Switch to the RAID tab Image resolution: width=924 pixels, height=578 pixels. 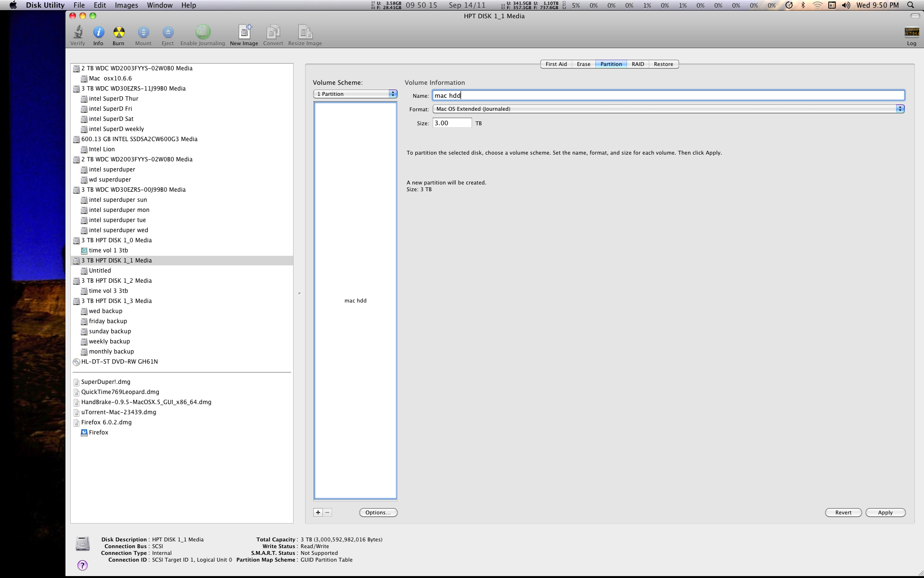638,64
